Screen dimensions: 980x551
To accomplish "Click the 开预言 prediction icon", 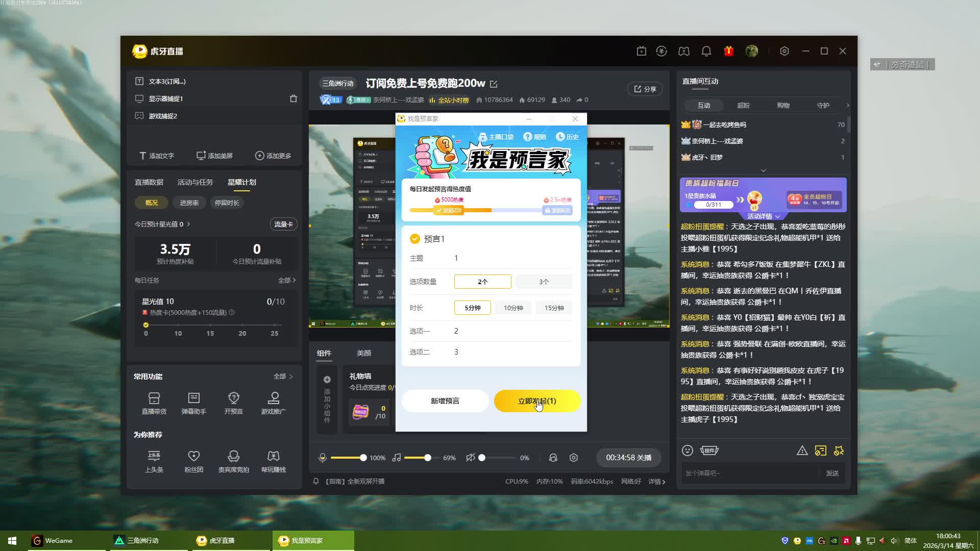I will click(233, 398).
